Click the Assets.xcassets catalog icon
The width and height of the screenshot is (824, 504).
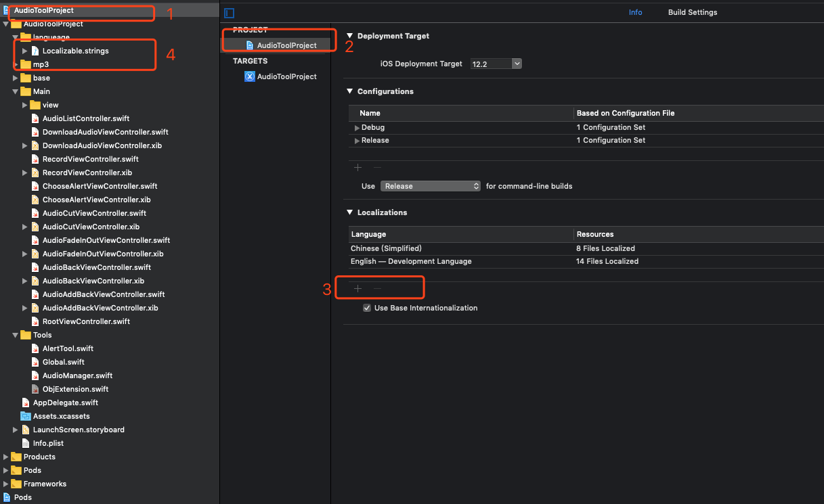click(x=26, y=416)
